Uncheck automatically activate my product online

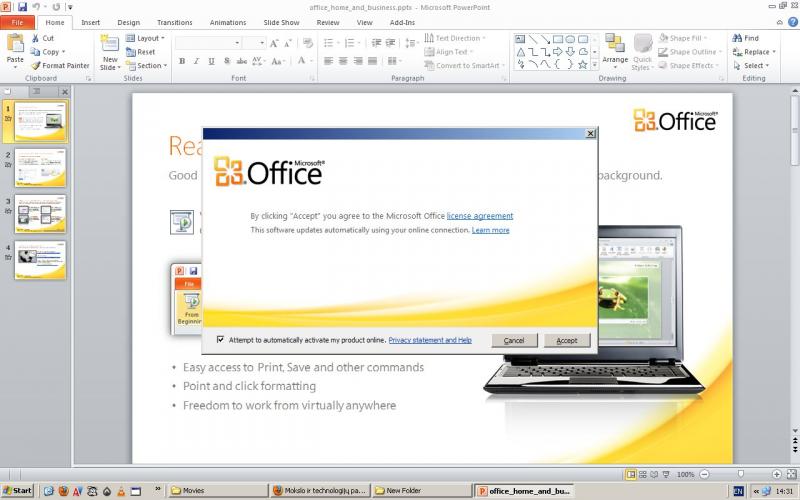click(x=220, y=340)
